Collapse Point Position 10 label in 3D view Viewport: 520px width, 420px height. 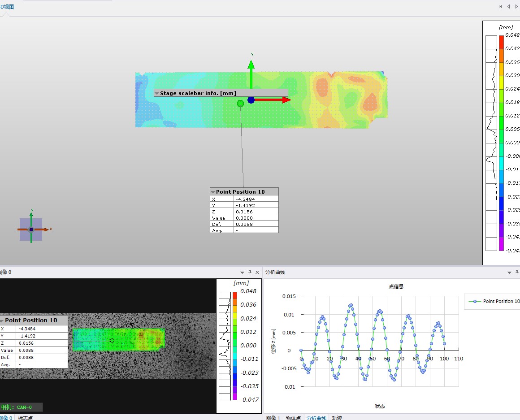tap(213, 192)
